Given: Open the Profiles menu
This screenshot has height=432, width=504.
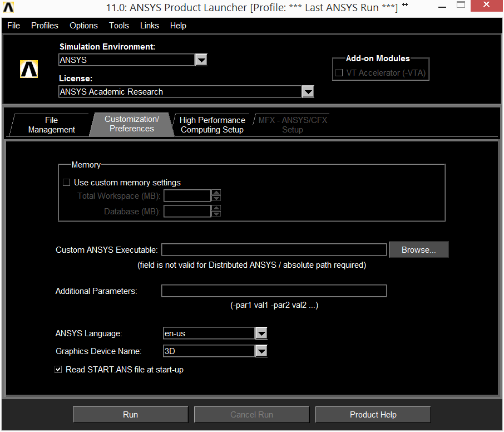Looking at the screenshot, I should pyautogui.click(x=45, y=26).
